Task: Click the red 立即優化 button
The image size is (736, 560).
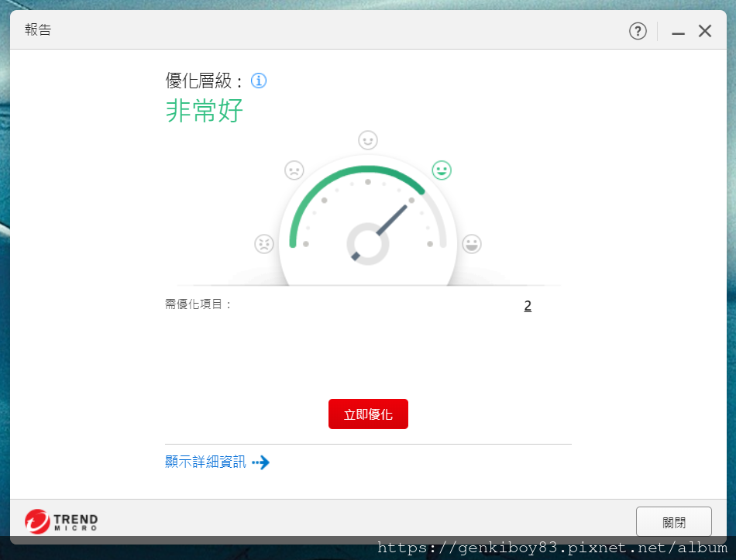Action: click(368, 414)
